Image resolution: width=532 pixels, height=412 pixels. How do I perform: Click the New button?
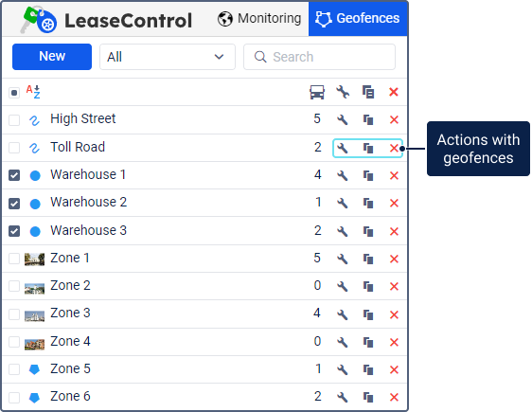pyautogui.click(x=52, y=57)
